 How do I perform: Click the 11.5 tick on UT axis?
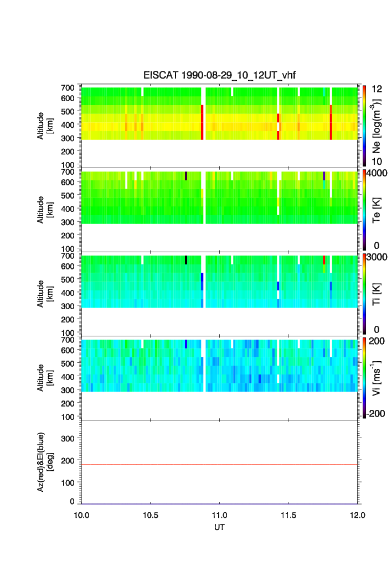[288, 515]
